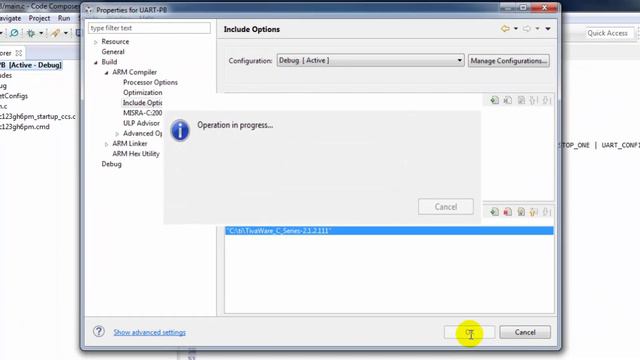The image size is (640, 360).
Task: Select the [Active - Debug] project in Project Explorer
Action: (31, 65)
